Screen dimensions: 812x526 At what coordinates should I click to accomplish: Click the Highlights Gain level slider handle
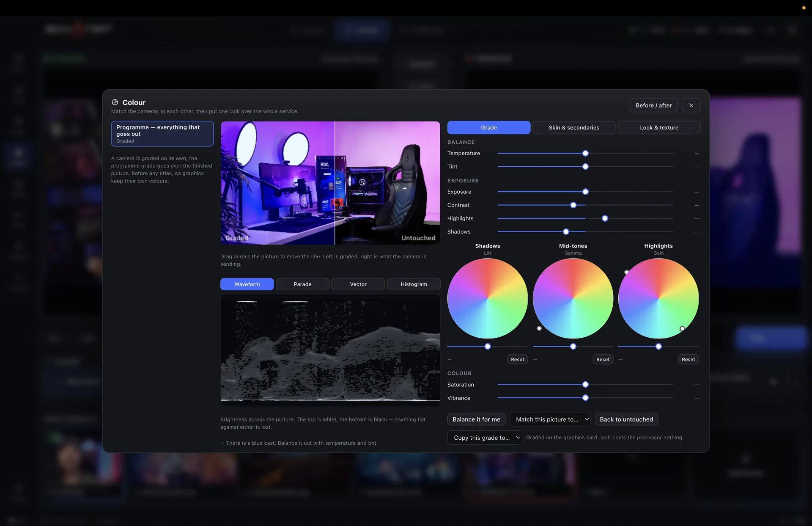(x=658, y=347)
